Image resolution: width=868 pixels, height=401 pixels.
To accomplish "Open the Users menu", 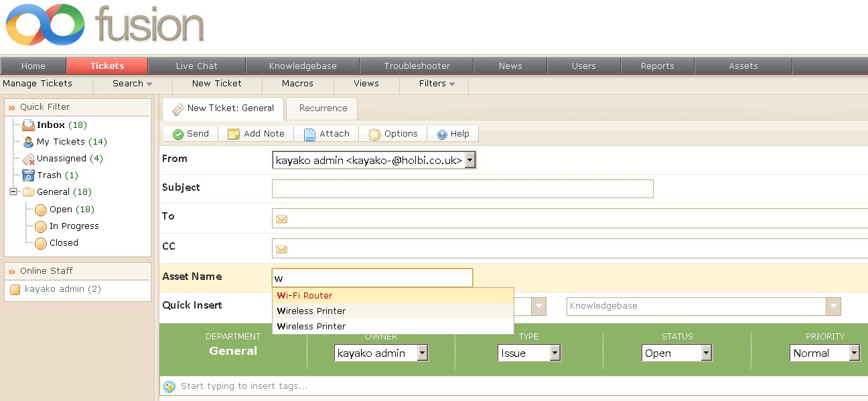I will coord(584,66).
